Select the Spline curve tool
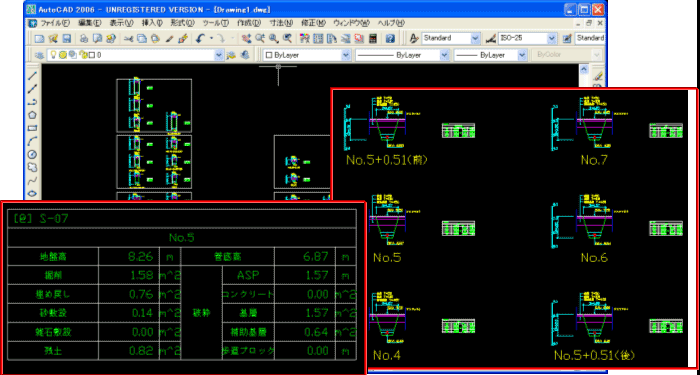The width and height of the screenshot is (700, 375). [x=32, y=181]
